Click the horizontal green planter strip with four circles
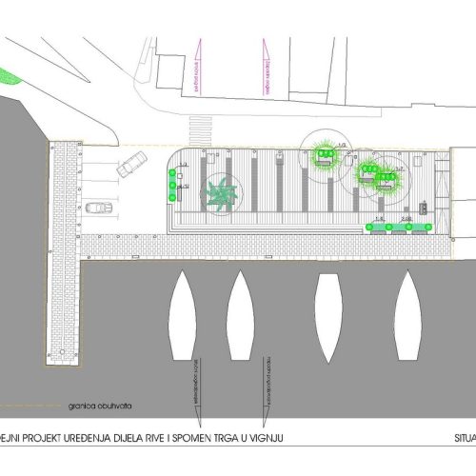The image size is (476, 476). (x=399, y=227)
